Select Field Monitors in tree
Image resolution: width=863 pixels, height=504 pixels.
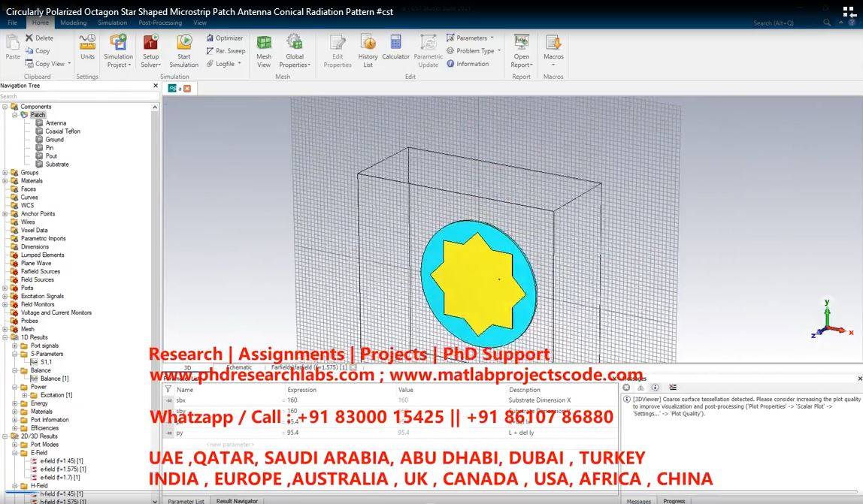pyautogui.click(x=38, y=304)
